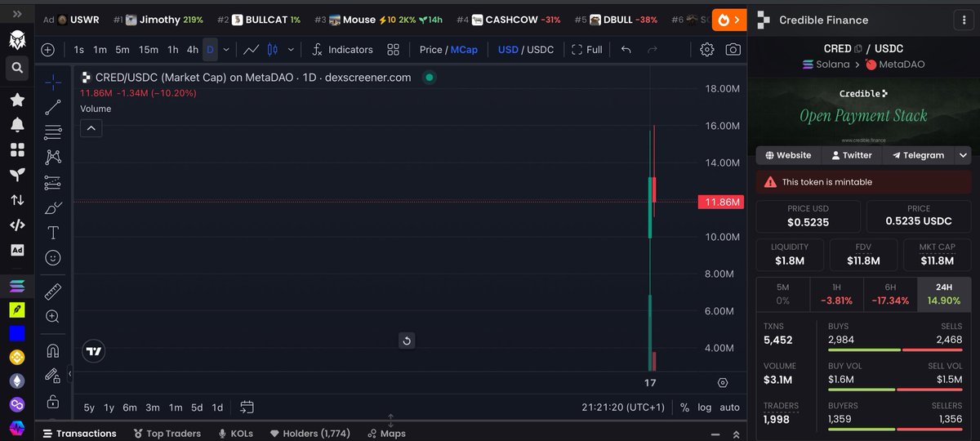Switch chart quote to USD

508,50
